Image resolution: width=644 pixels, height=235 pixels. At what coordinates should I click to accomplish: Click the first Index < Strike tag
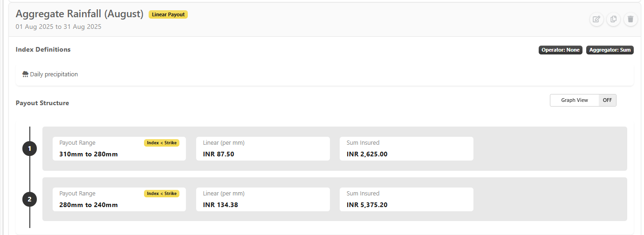pyautogui.click(x=162, y=143)
